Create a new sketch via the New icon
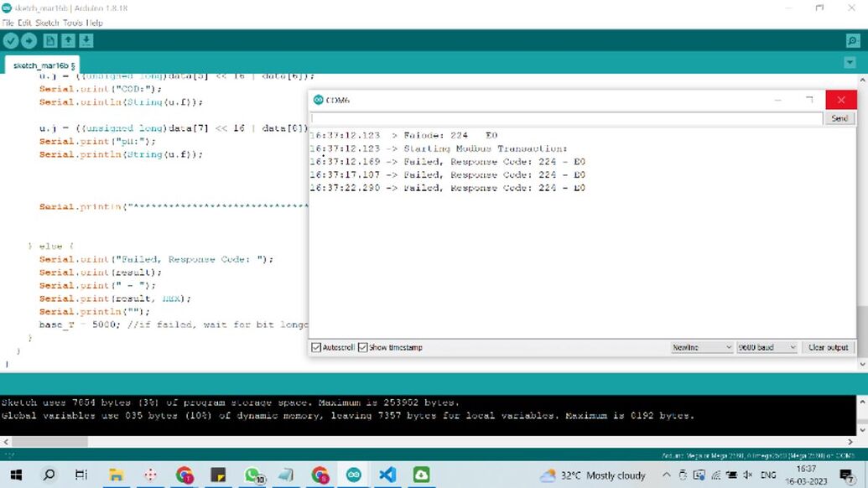Image resolution: width=868 pixels, height=488 pixels. pos(50,41)
